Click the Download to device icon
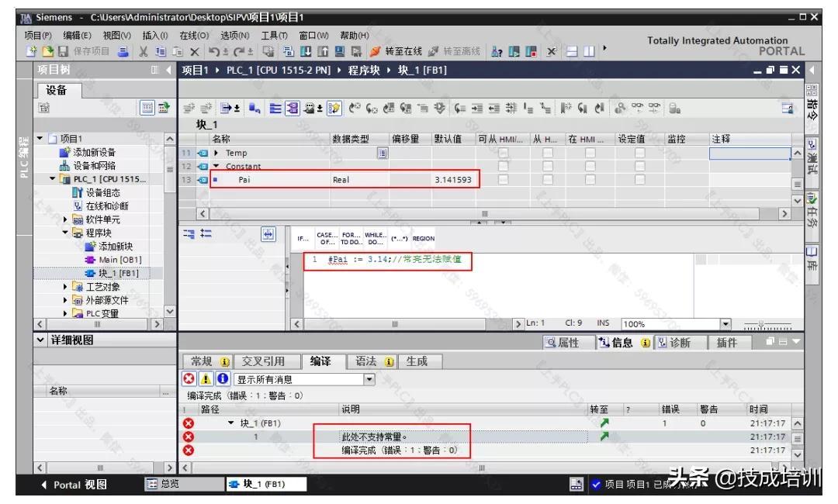This screenshot has width=838, height=504. click(306, 51)
